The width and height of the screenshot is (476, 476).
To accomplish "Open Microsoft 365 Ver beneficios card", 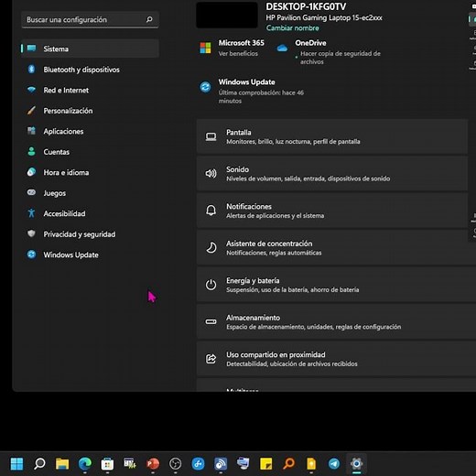I will (232, 49).
